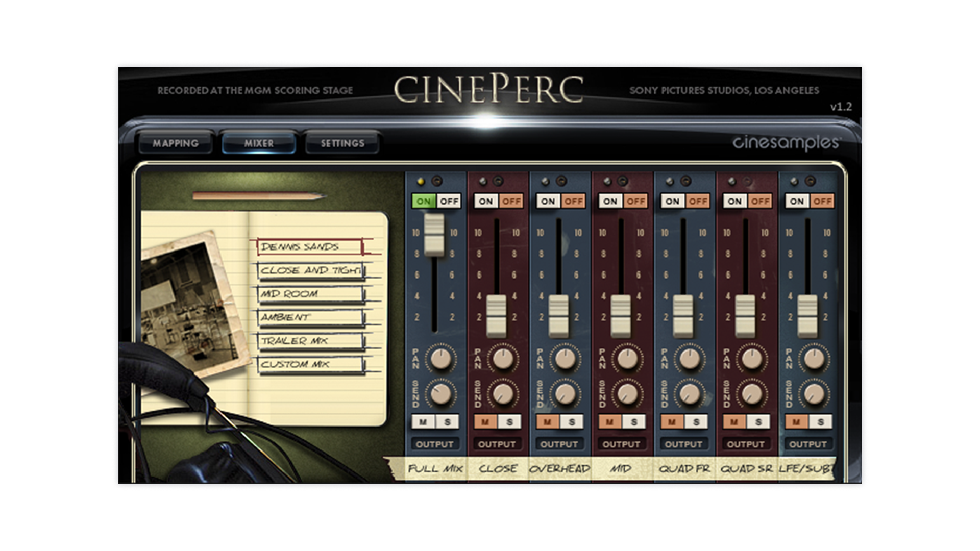The width and height of the screenshot is (980, 551).
Task: Turn on the Close mic channel
Action: point(486,201)
